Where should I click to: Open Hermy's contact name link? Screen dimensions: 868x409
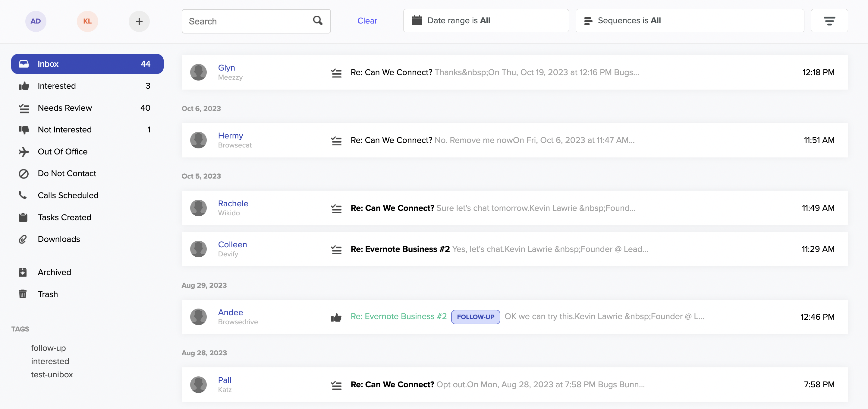click(x=231, y=135)
